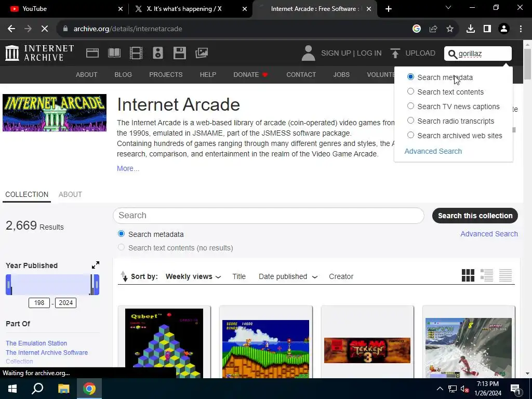Viewport: 532px width, 399px height.
Task: Select Search radio transcripts
Action: (410, 121)
